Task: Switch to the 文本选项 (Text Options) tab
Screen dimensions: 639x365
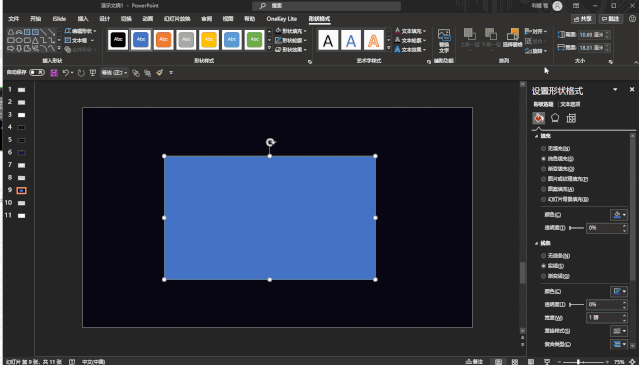Action: pos(570,104)
